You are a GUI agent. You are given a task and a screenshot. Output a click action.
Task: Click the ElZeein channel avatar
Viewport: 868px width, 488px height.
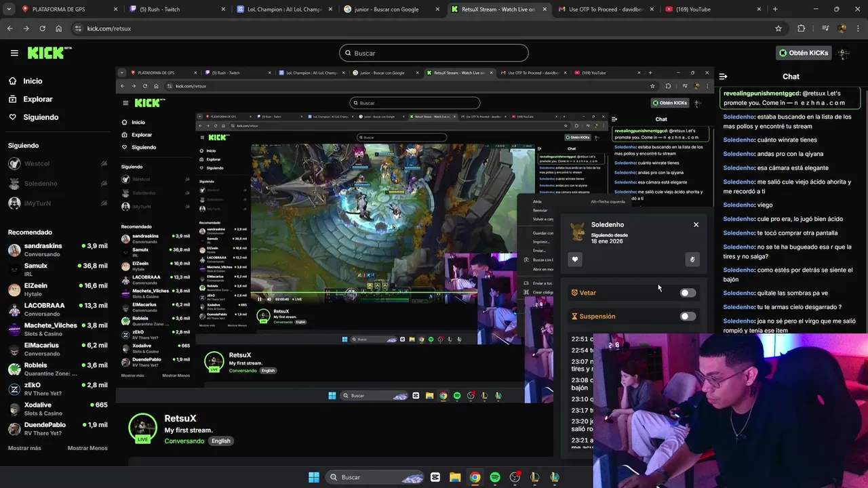(x=14, y=289)
